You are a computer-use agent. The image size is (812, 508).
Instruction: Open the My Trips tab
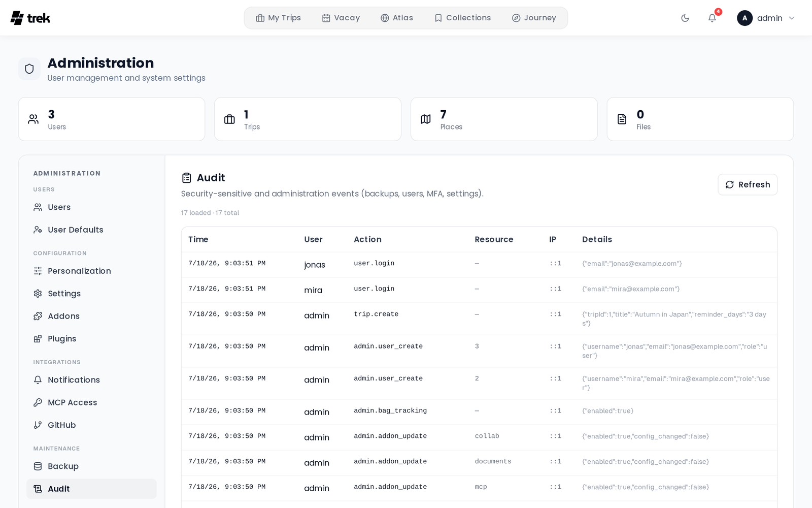(x=279, y=18)
